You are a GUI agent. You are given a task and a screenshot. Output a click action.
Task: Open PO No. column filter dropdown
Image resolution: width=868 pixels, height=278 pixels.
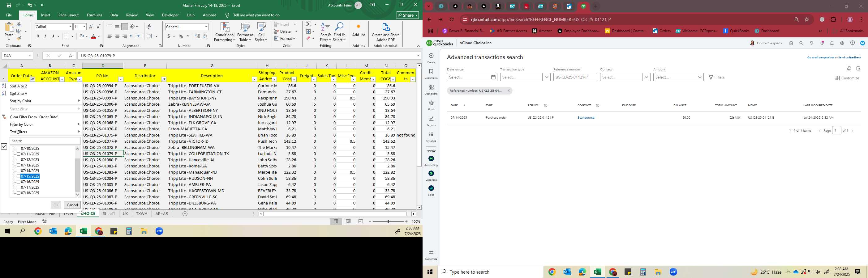[x=121, y=79]
